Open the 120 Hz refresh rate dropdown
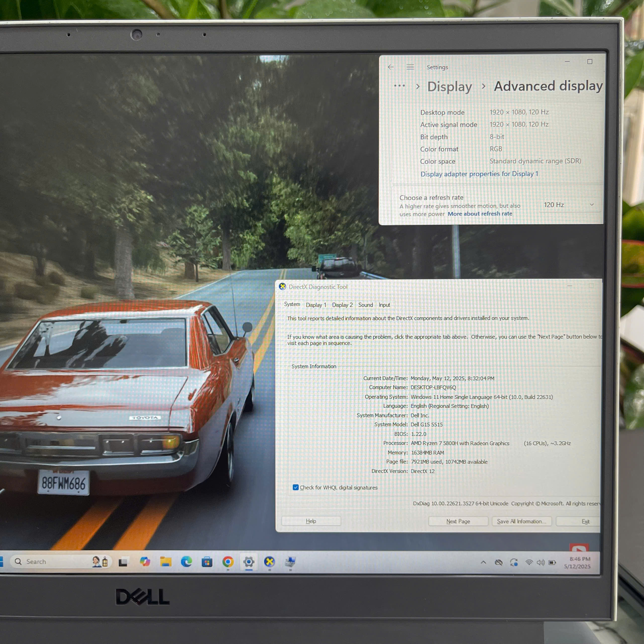644x644 pixels. [x=569, y=205]
